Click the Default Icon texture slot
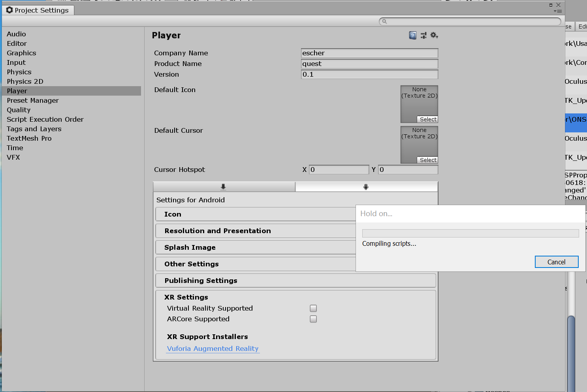587x392 pixels. pos(419,104)
